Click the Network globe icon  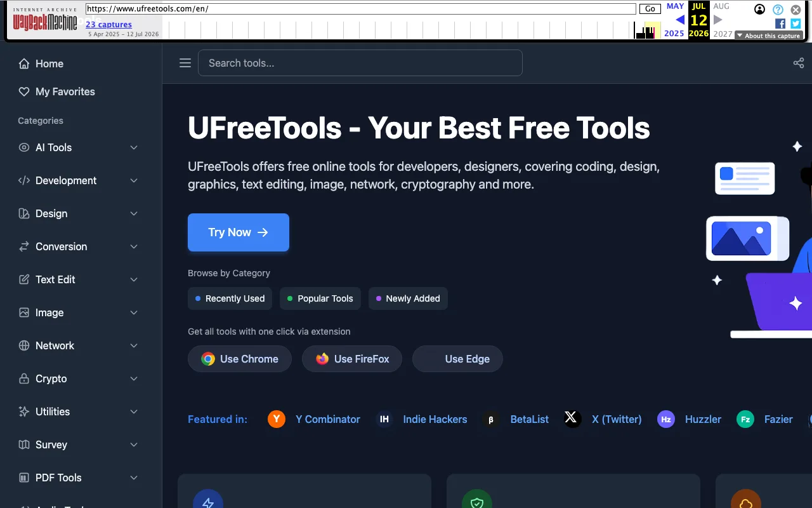point(24,345)
